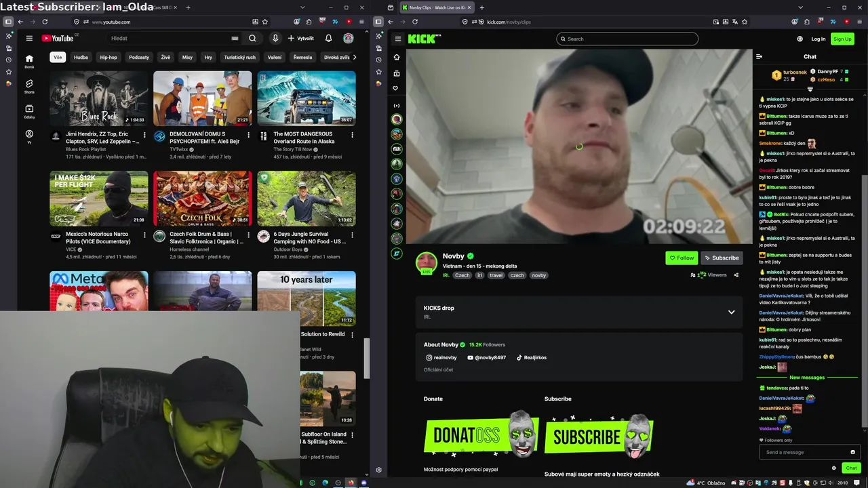The image size is (868, 488).
Task: Subscribe to the Novby channel
Action: [722, 258]
